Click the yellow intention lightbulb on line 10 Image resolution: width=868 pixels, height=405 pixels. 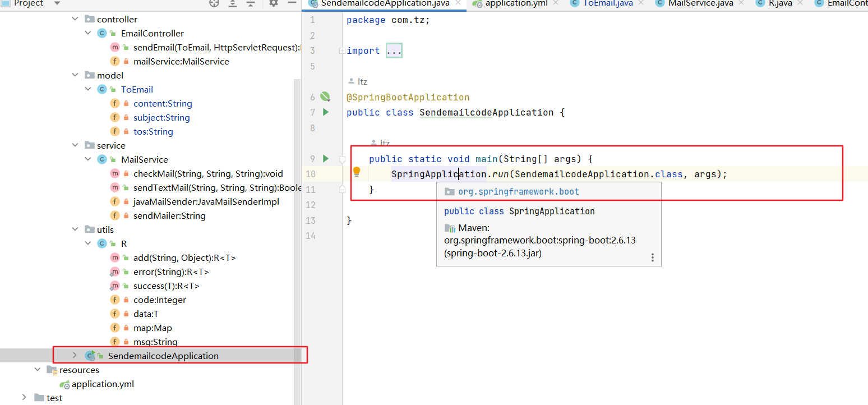357,172
